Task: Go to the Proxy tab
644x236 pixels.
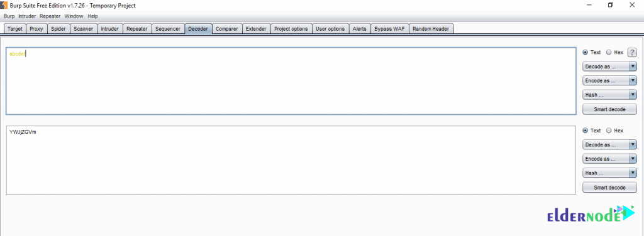Action: point(36,29)
